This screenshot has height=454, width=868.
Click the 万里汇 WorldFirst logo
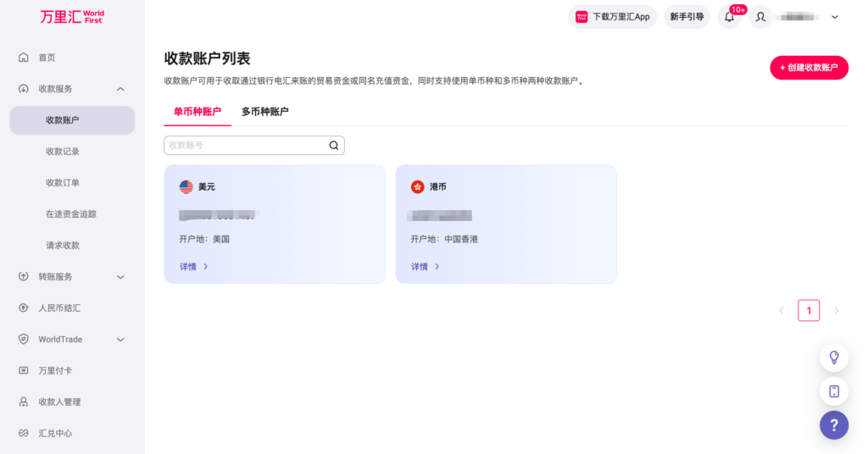[x=72, y=17]
